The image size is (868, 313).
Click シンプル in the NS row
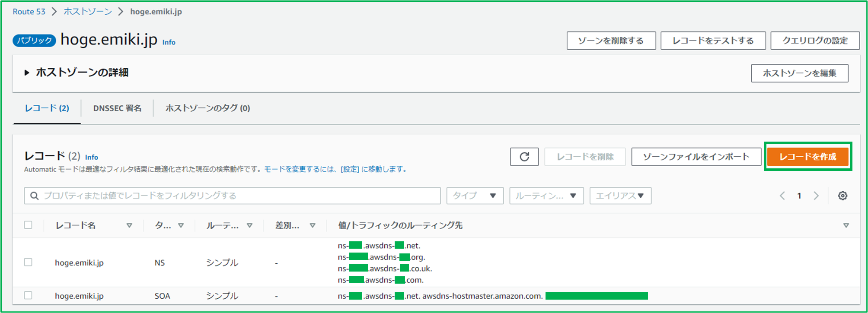click(x=222, y=262)
